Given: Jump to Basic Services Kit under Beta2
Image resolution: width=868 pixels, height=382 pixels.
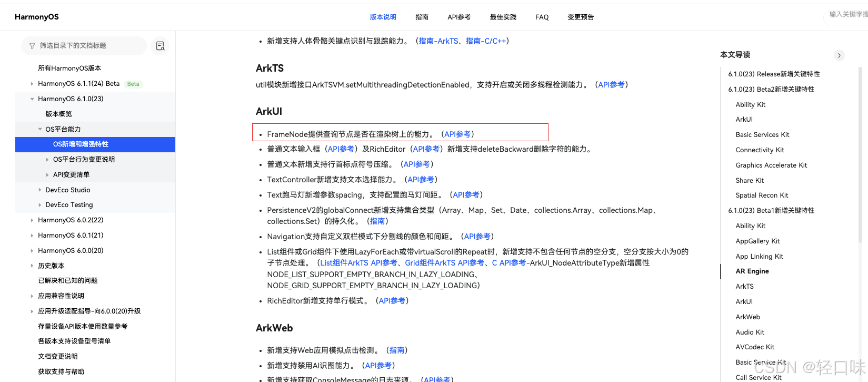Looking at the screenshot, I should click(762, 135).
